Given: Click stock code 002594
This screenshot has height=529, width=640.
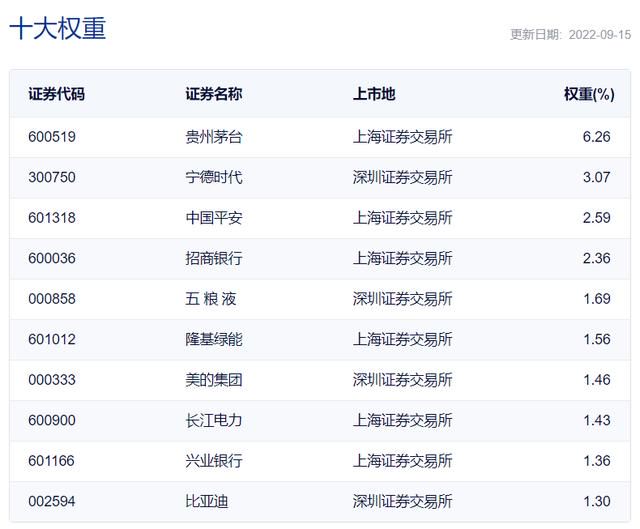Looking at the screenshot, I should (x=52, y=501).
